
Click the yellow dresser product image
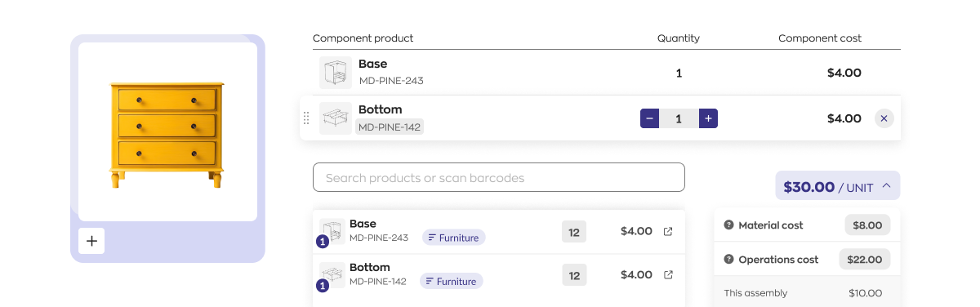(167, 131)
